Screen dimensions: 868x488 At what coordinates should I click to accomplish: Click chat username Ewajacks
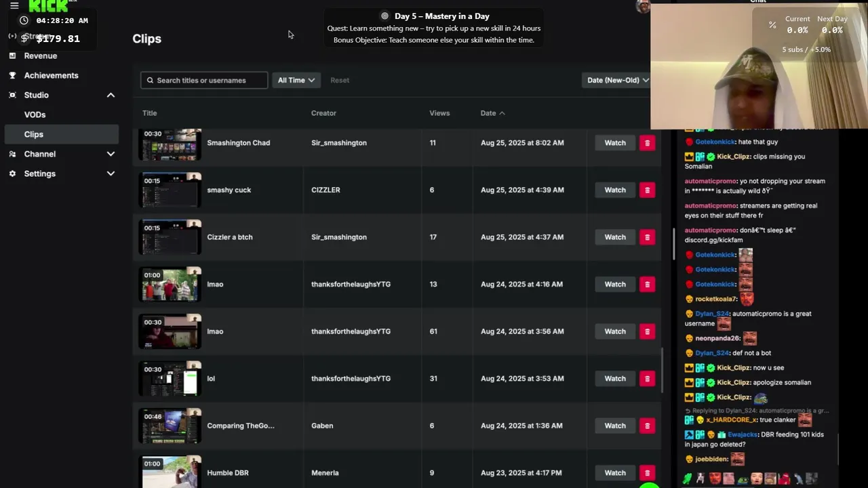[743, 434]
